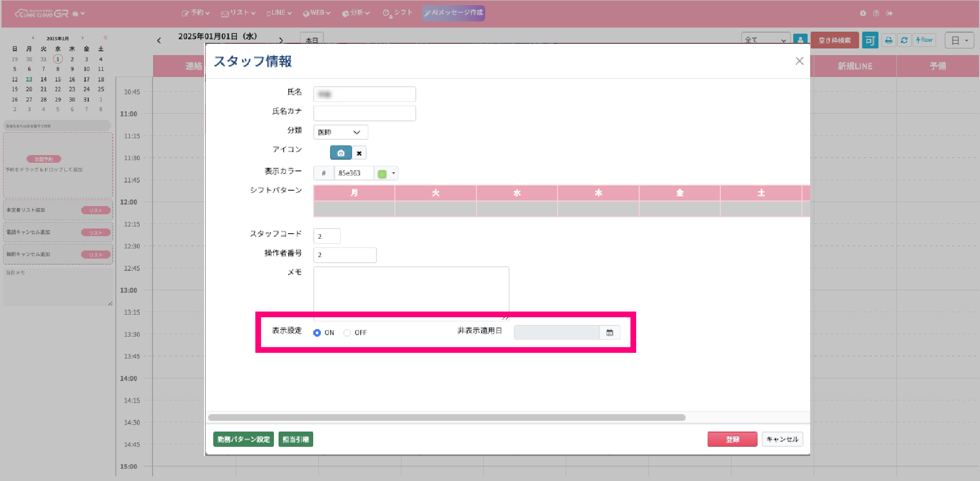
Task: Open settings gear icon in header
Action: (863, 13)
